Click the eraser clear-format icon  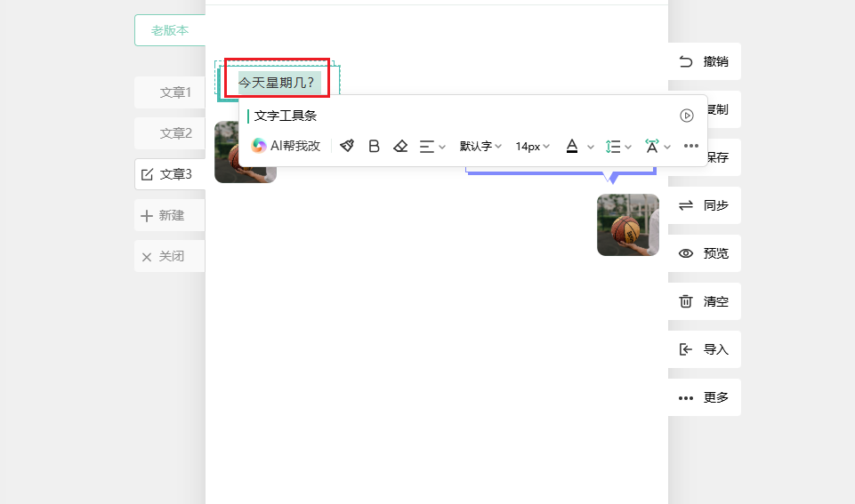click(x=400, y=146)
